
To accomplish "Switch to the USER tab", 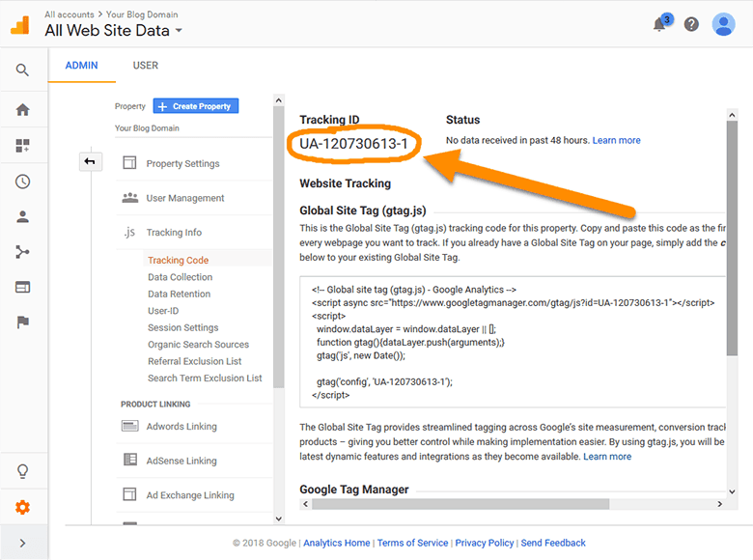I will 146,66.
